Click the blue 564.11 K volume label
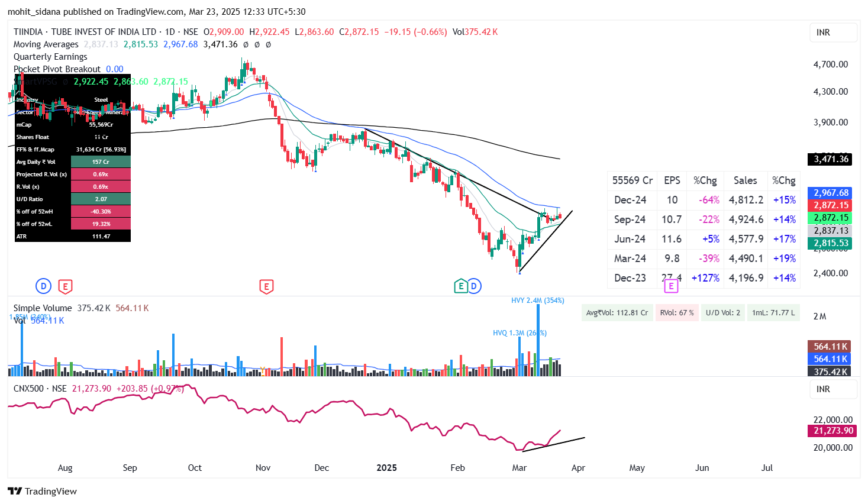The image size is (868, 504). 830,359
